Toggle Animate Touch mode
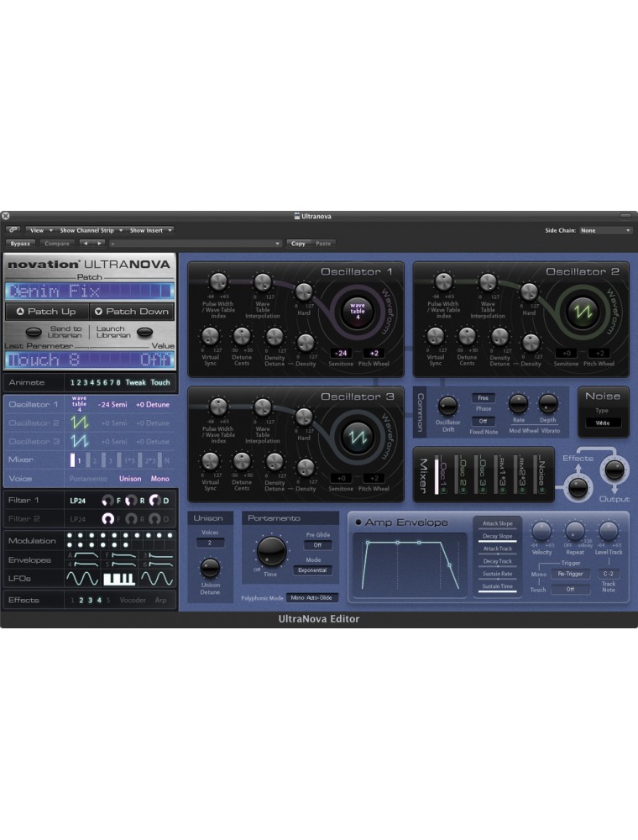This screenshot has width=638, height=840. [x=160, y=382]
